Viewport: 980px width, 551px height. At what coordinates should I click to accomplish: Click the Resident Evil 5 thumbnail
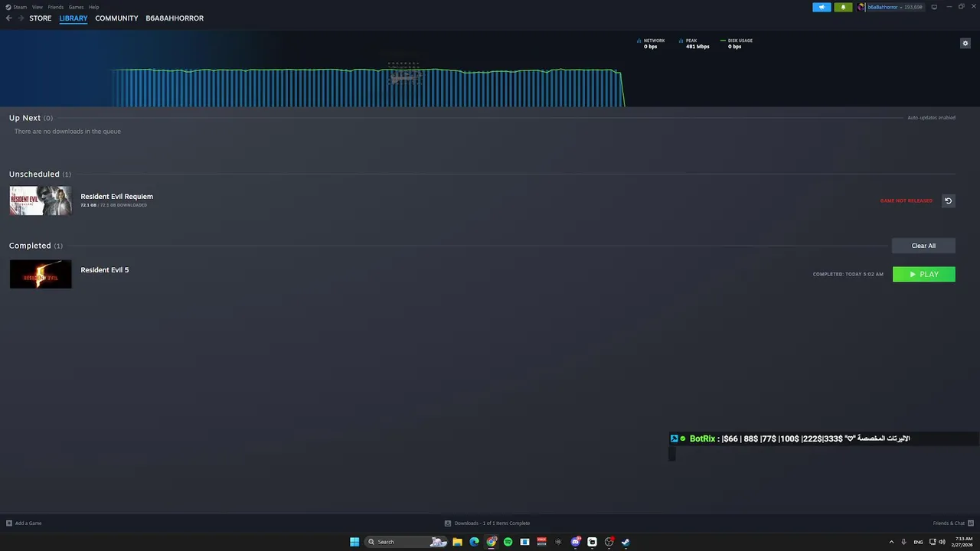tap(41, 274)
